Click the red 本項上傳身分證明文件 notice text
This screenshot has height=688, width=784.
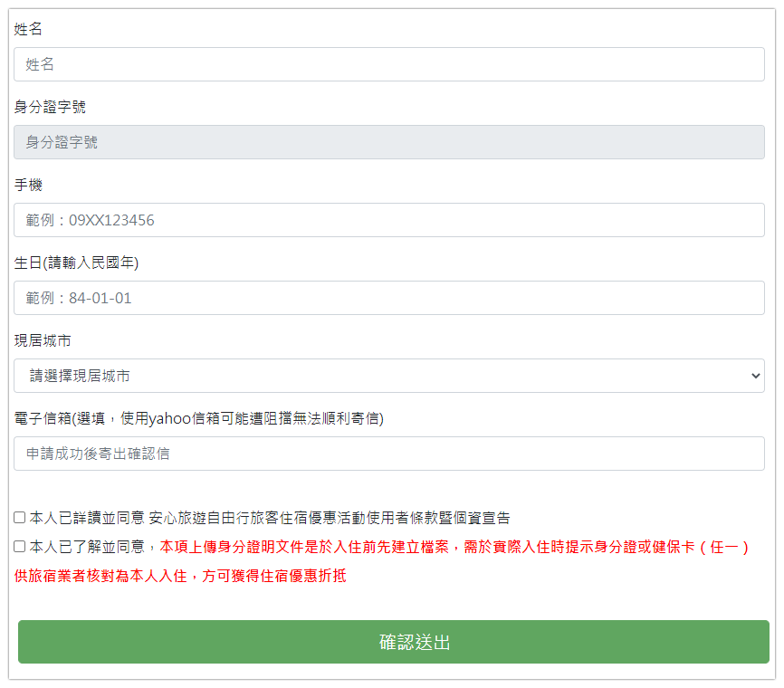point(453,548)
